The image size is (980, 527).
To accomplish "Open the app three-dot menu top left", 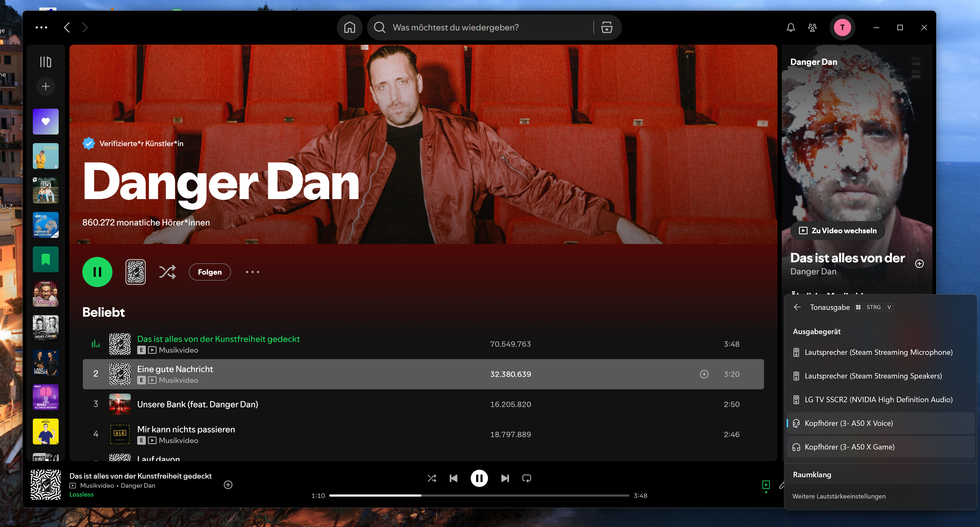I will [x=41, y=27].
